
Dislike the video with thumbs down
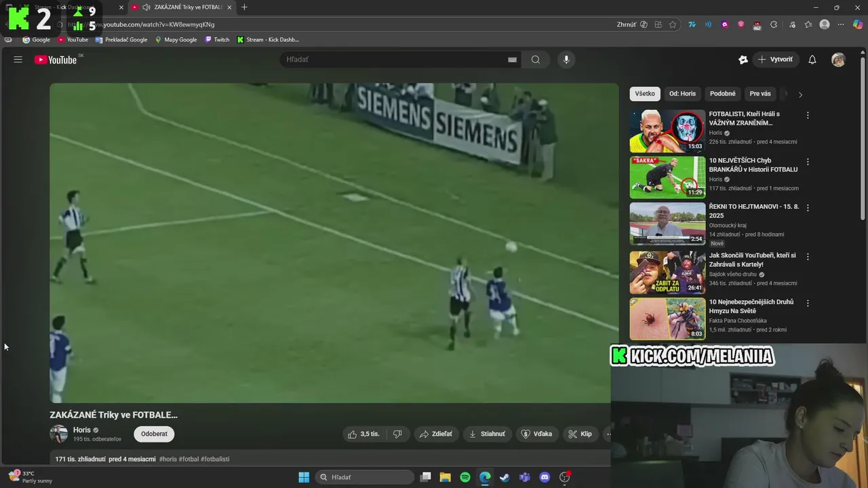[397, 434]
